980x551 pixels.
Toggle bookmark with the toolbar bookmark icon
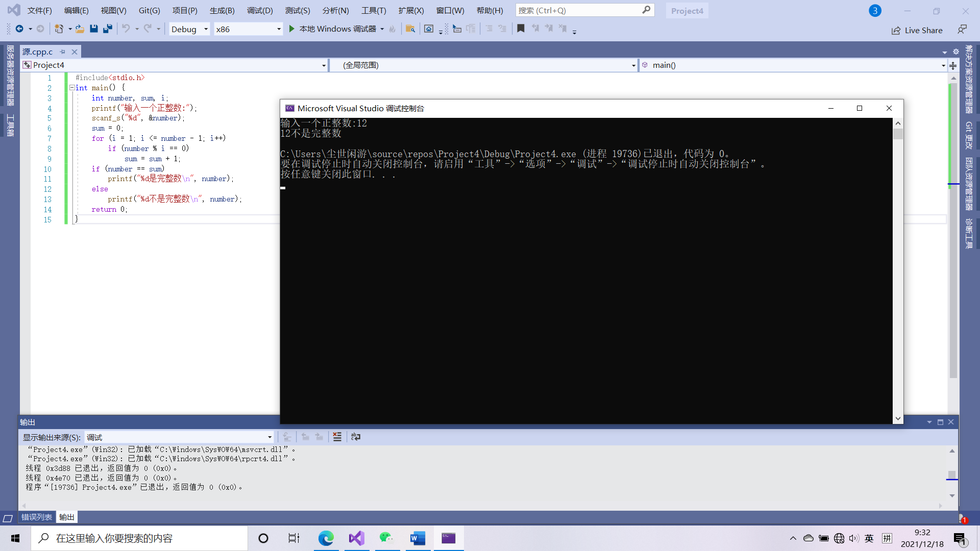[521, 29]
